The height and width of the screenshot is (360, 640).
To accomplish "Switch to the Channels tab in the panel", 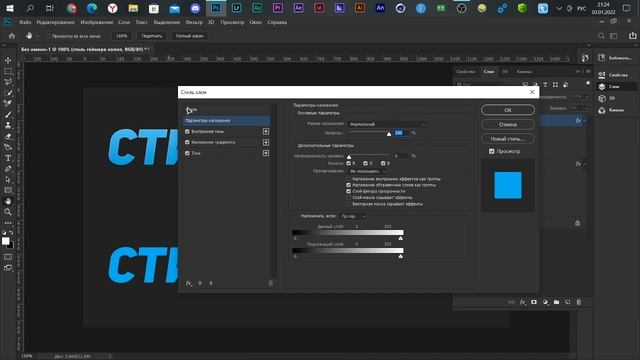I will coord(524,72).
